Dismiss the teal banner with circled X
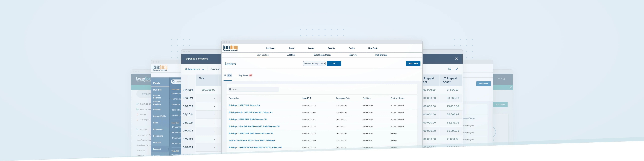This screenshot has height=161, width=644. (x=511, y=87)
